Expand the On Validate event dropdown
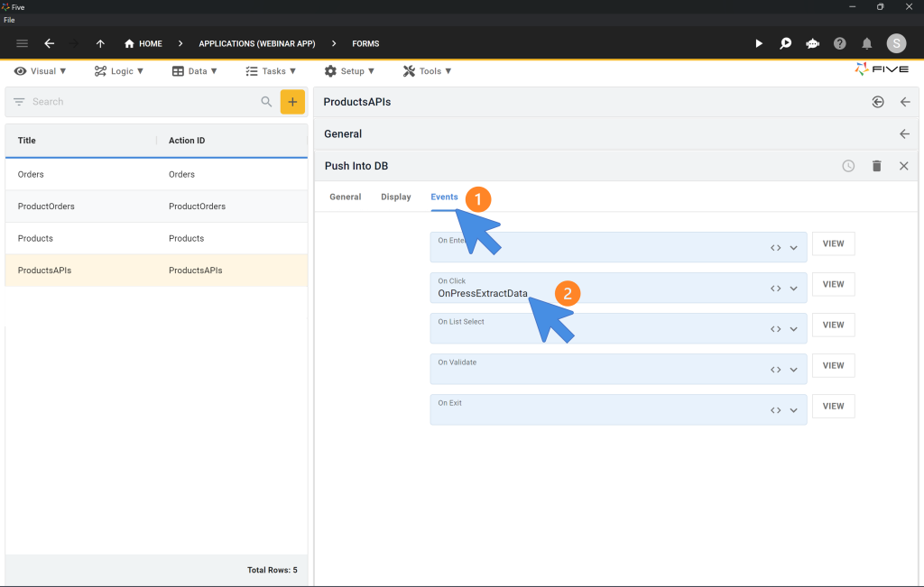 tap(794, 370)
